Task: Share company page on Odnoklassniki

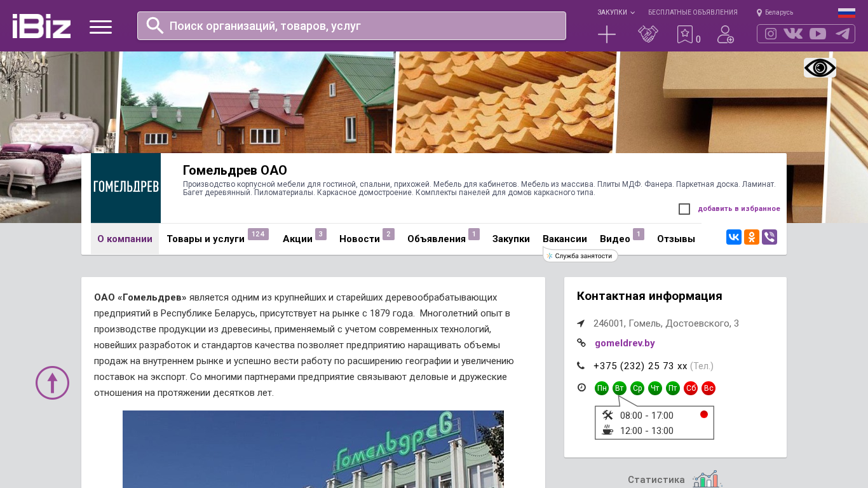Action: coord(752,237)
